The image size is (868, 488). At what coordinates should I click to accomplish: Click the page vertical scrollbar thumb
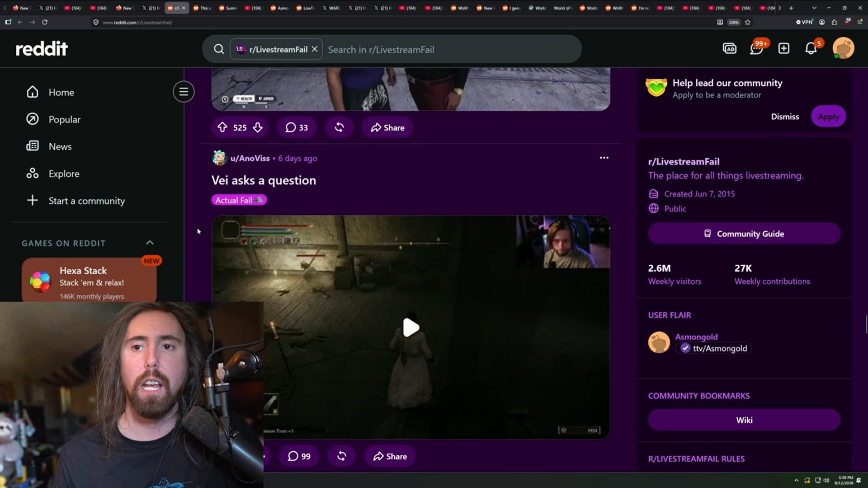[x=866, y=324]
